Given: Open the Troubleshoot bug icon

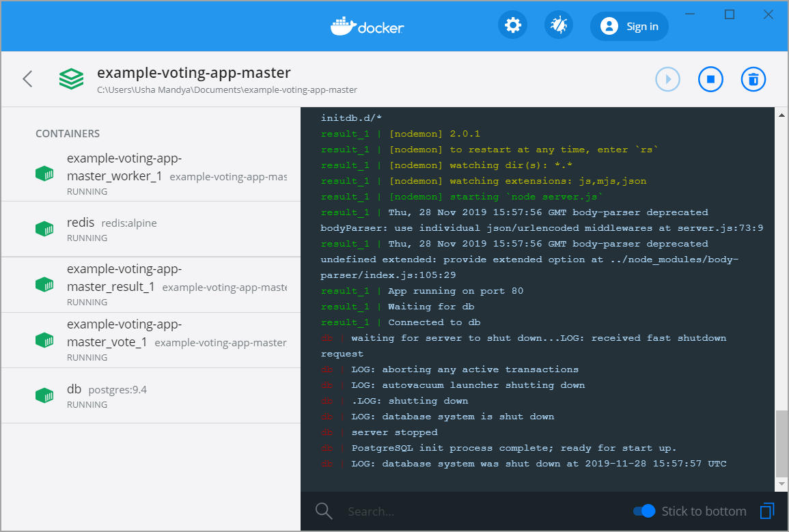Looking at the screenshot, I should [x=558, y=25].
